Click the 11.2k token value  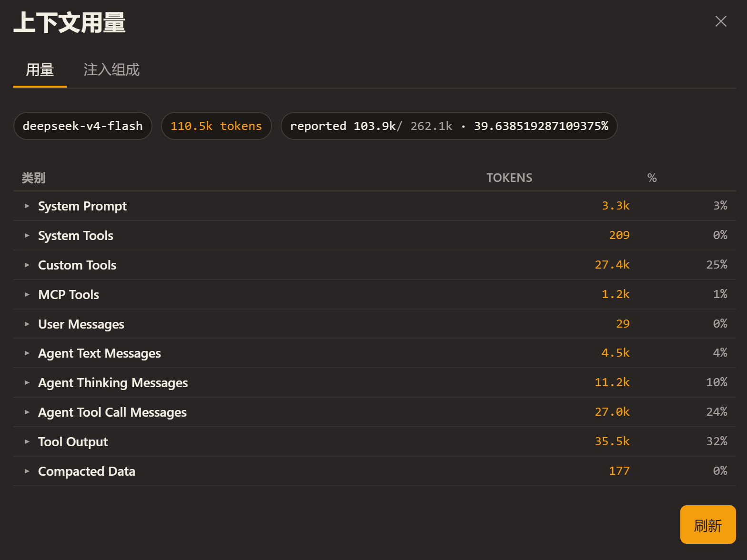point(612,382)
